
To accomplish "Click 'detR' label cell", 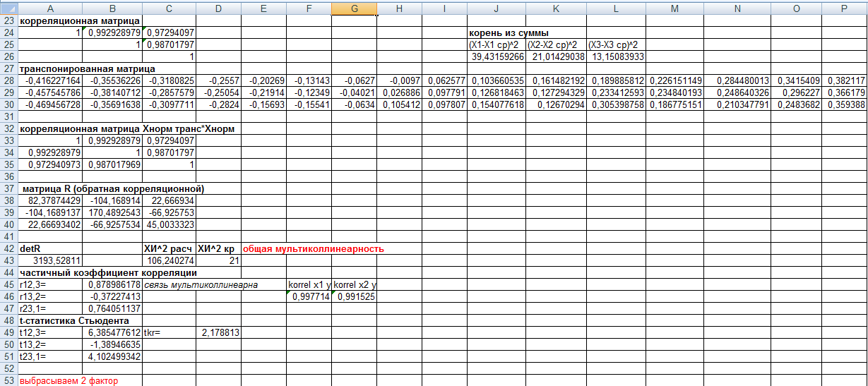I will [50, 249].
